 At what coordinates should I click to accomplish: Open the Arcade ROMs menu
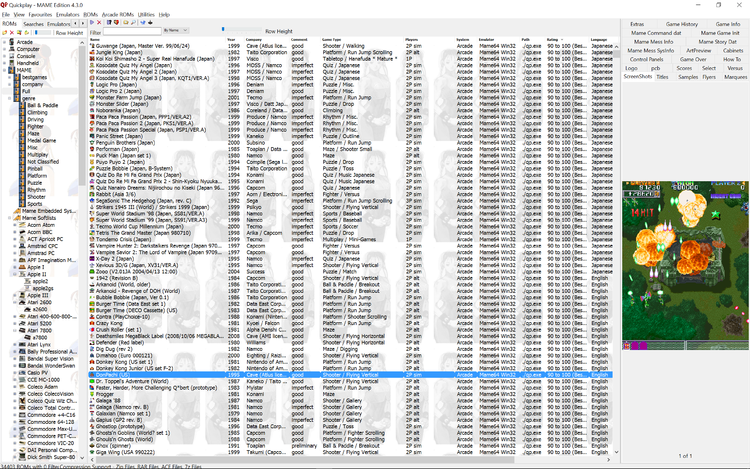[118, 15]
